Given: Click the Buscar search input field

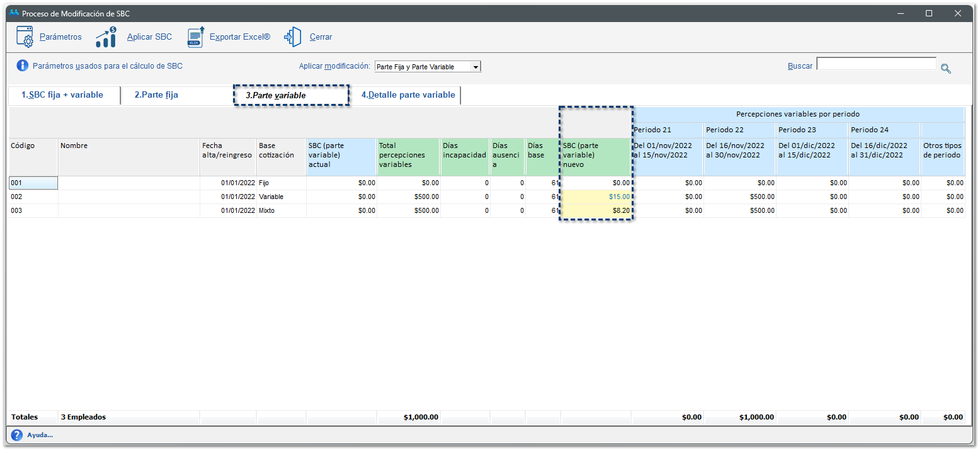Looking at the screenshot, I should pyautogui.click(x=876, y=64).
